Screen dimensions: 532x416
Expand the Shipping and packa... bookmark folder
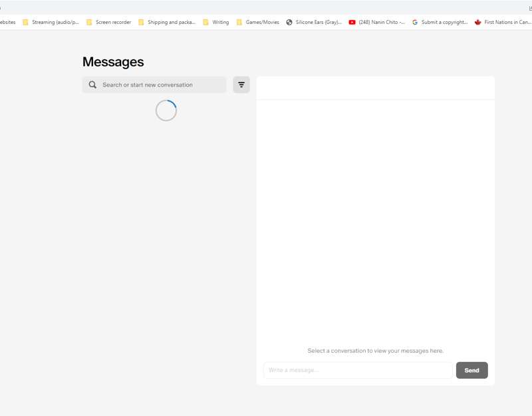coord(167,22)
